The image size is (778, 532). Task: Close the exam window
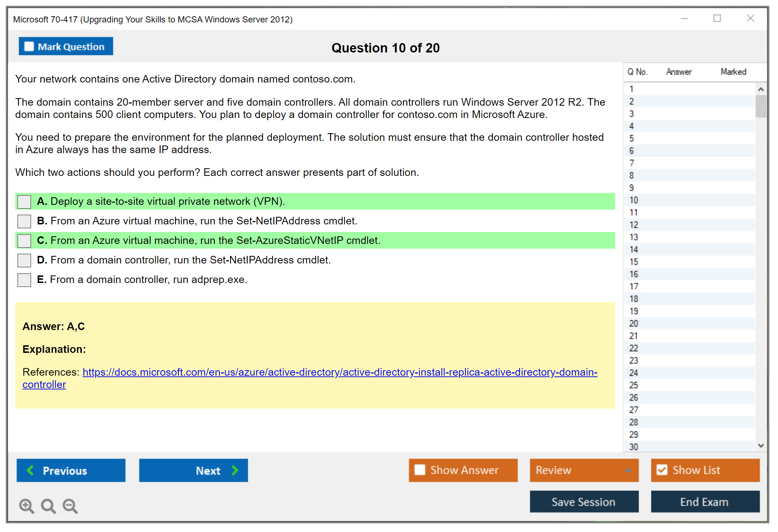point(750,18)
